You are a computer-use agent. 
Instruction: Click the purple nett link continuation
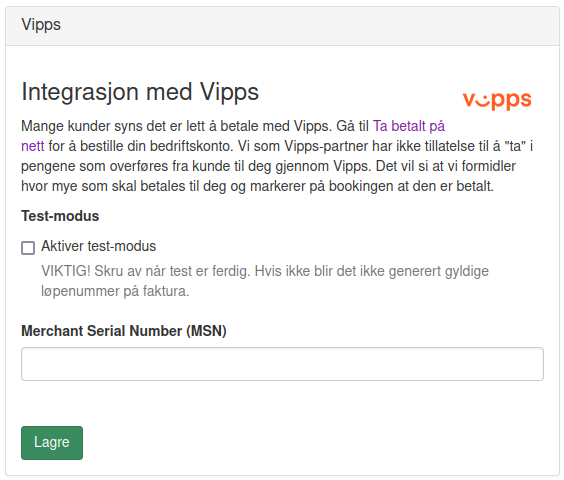click(33, 146)
